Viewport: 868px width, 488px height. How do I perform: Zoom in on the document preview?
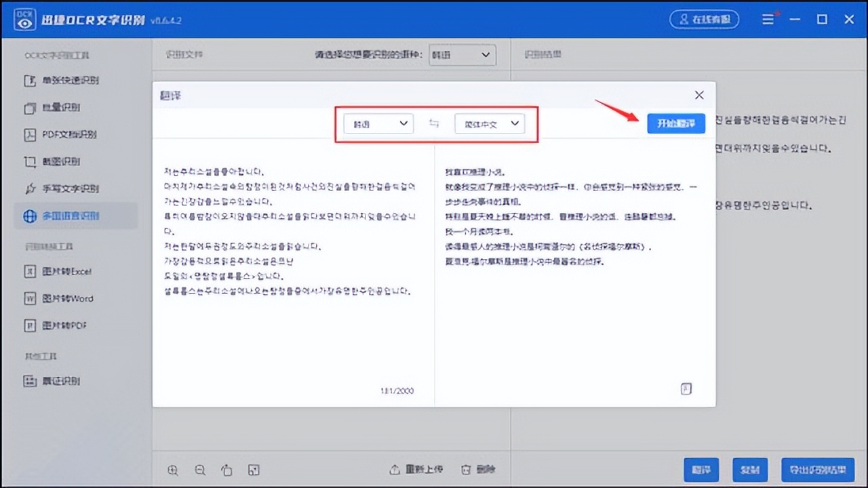(x=173, y=470)
